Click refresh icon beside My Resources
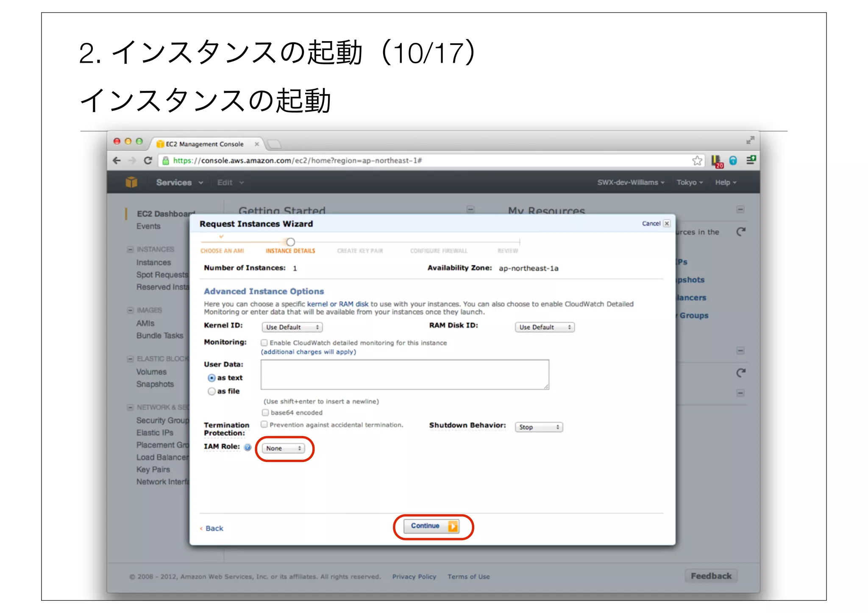Screen dimensions: 868x613 click(x=740, y=232)
